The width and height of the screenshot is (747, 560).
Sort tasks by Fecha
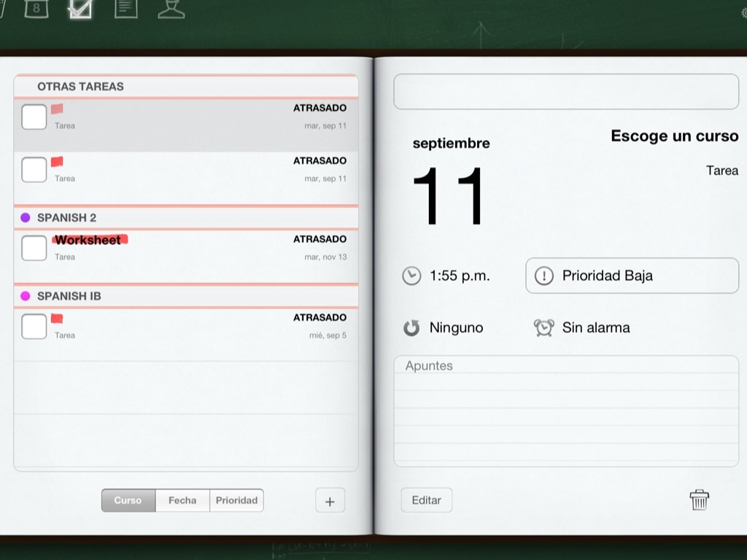click(x=182, y=500)
